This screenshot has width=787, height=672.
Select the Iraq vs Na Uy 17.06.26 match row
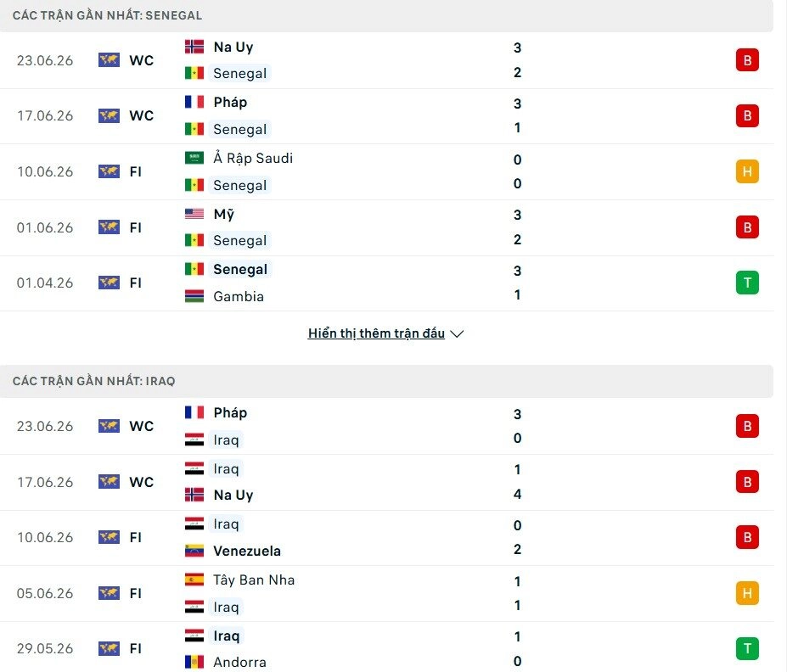click(386, 483)
